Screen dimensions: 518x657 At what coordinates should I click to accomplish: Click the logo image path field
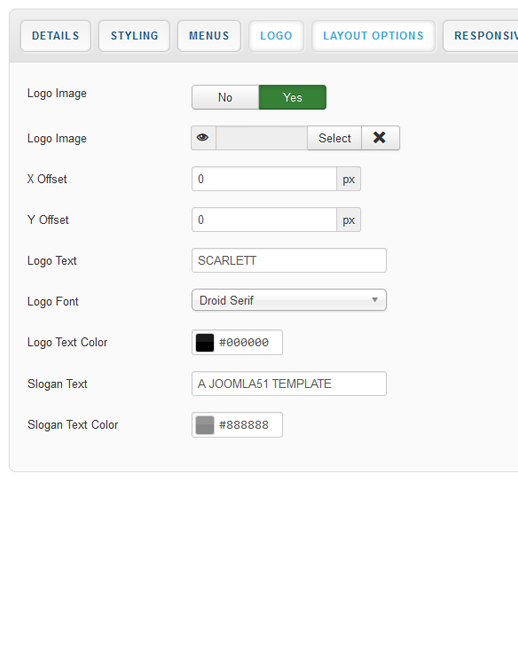pyautogui.click(x=262, y=138)
